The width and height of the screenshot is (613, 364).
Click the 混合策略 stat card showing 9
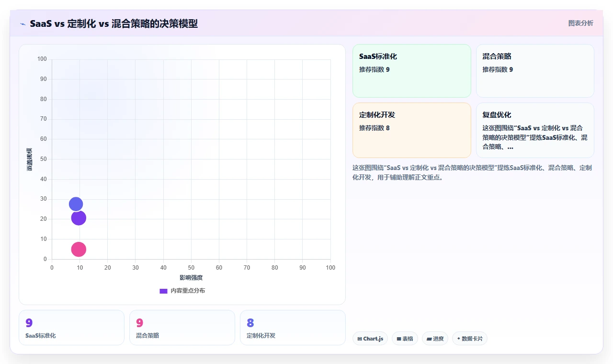182,328
